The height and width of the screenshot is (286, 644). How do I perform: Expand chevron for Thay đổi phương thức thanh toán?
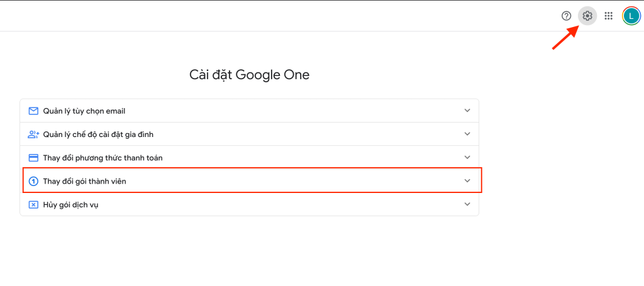tap(467, 157)
